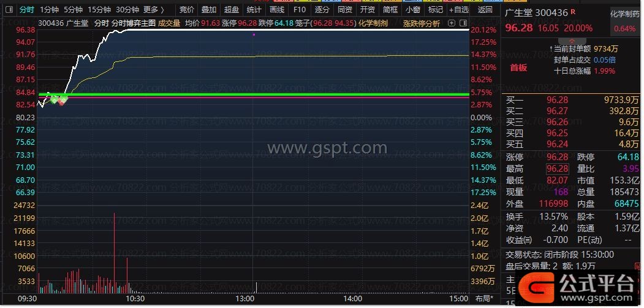Click the 涨跌停分析 indicator label

tap(420, 23)
